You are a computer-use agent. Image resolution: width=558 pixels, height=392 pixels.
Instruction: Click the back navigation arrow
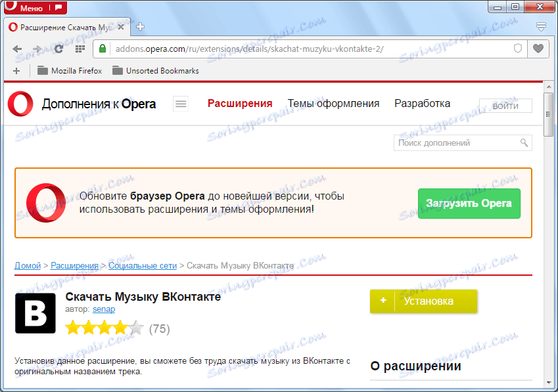17,49
